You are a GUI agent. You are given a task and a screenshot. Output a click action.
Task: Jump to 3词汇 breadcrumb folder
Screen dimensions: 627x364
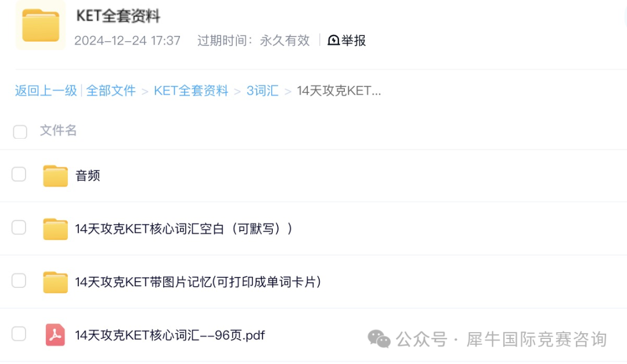262,91
